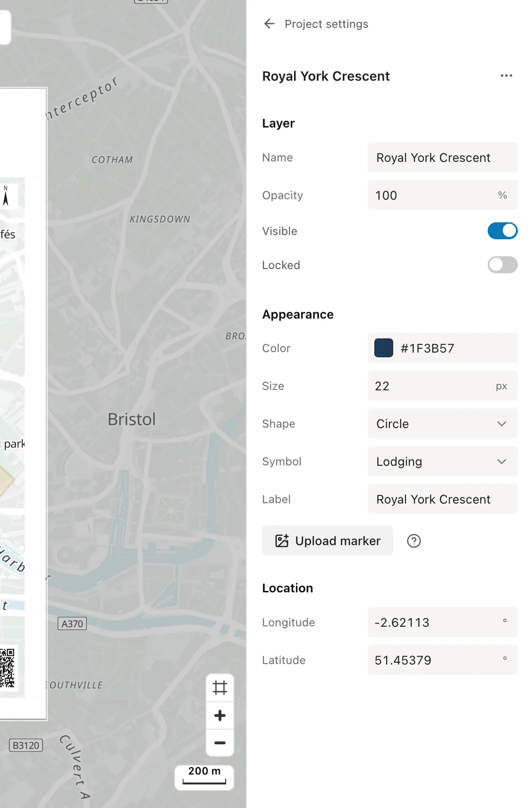Click the Opacity field showing 100
532x808 pixels.
pyautogui.click(x=442, y=195)
